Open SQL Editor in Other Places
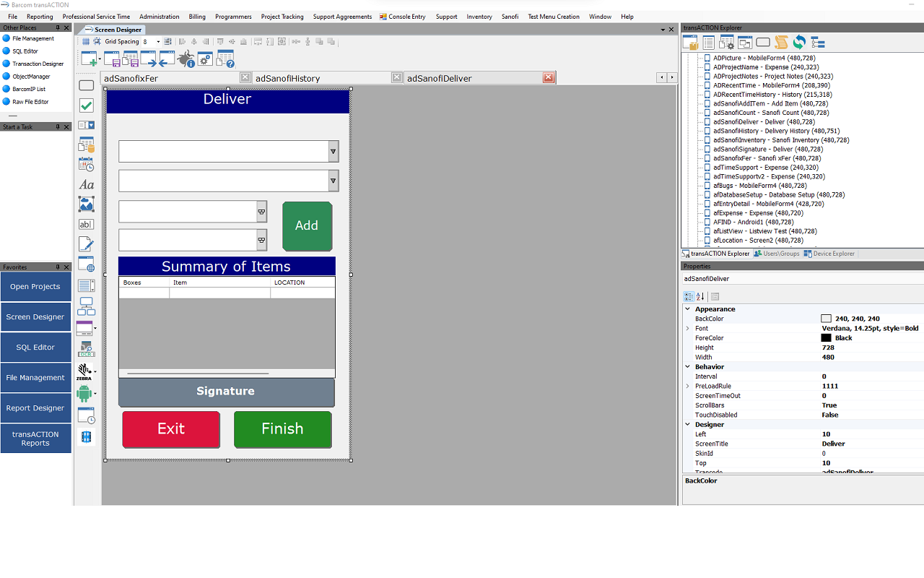Screen dimensions: 924x578 [25, 51]
